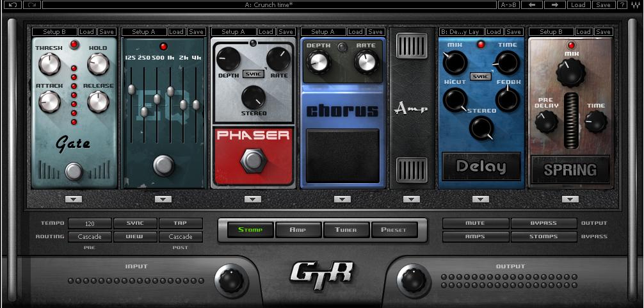The image size is (644, 308).
Task: Go to the previous preset with the left arrow
Action: point(532,5)
